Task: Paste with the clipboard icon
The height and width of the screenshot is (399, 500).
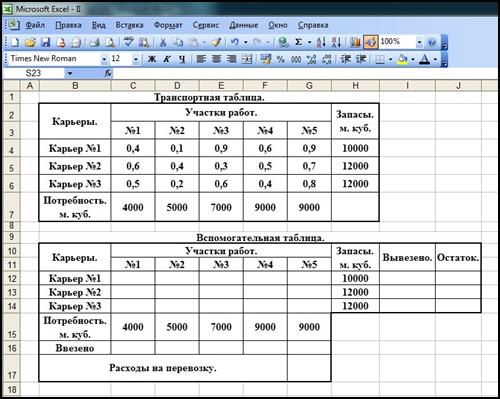Action: click(x=194, y=42)
